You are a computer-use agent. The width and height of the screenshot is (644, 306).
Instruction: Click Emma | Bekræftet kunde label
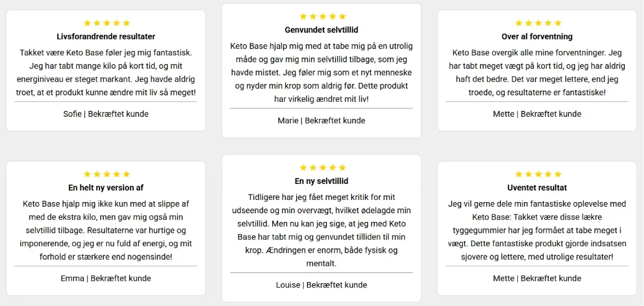(106, 278)
